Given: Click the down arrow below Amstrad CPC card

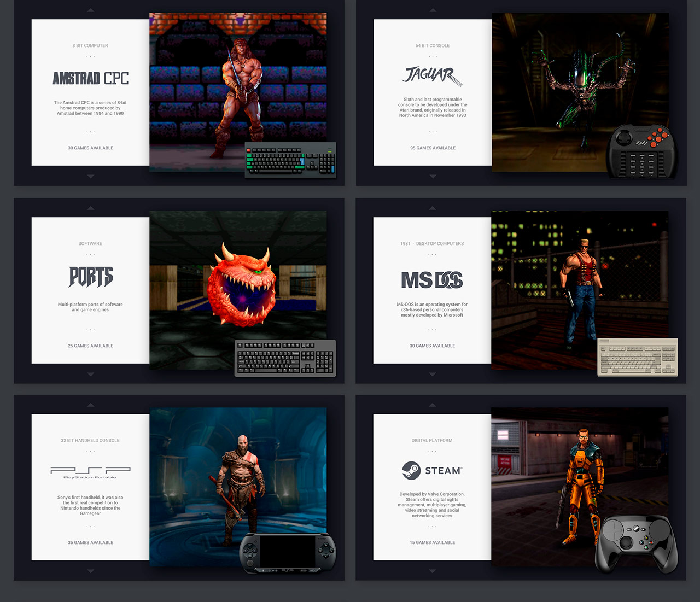Looking at the screenshot, I should (x=91, y=176).
